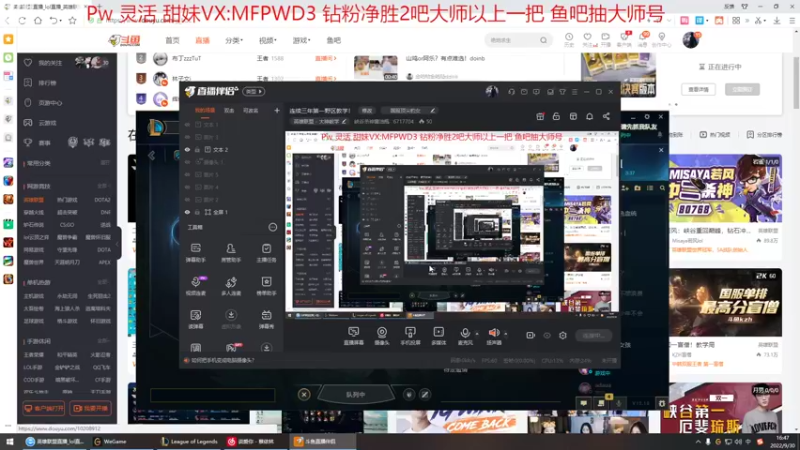Open the mode pill beside the companion logo

[x=254, y=92]
